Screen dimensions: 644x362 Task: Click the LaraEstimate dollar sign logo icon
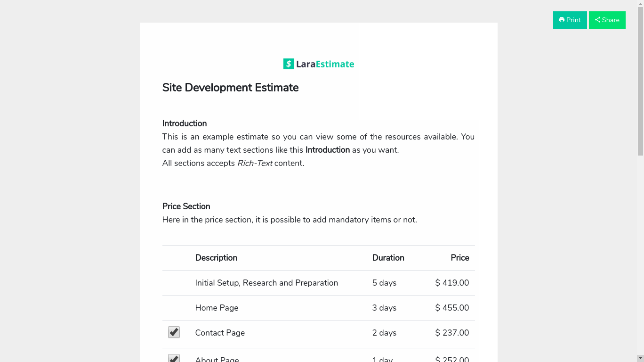pyautogui.click(x=288, y=64)
